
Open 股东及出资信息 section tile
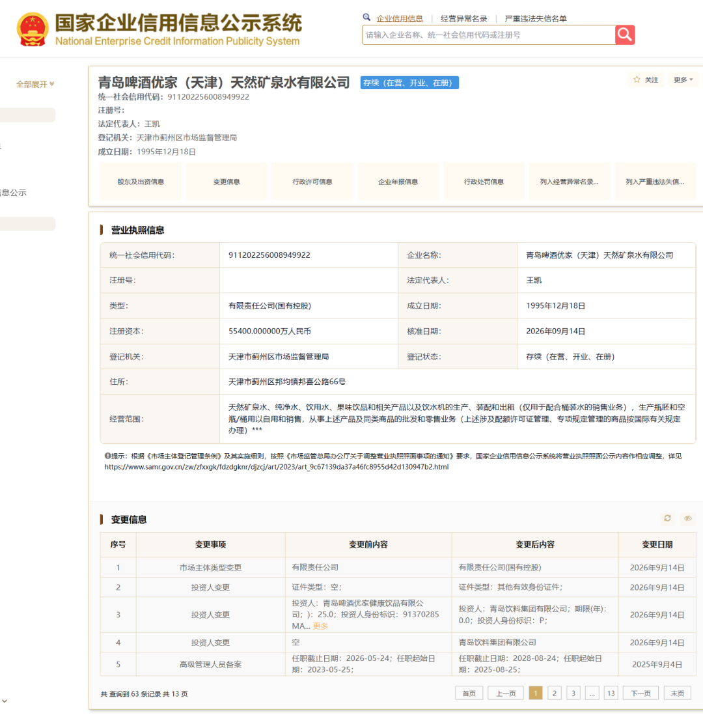141,182
